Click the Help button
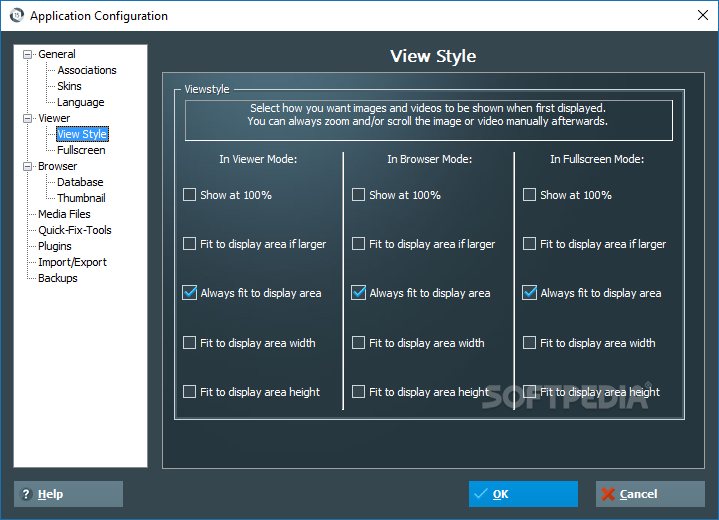Image resolution: width=719 pixels, height=520 pixels. 68,494
